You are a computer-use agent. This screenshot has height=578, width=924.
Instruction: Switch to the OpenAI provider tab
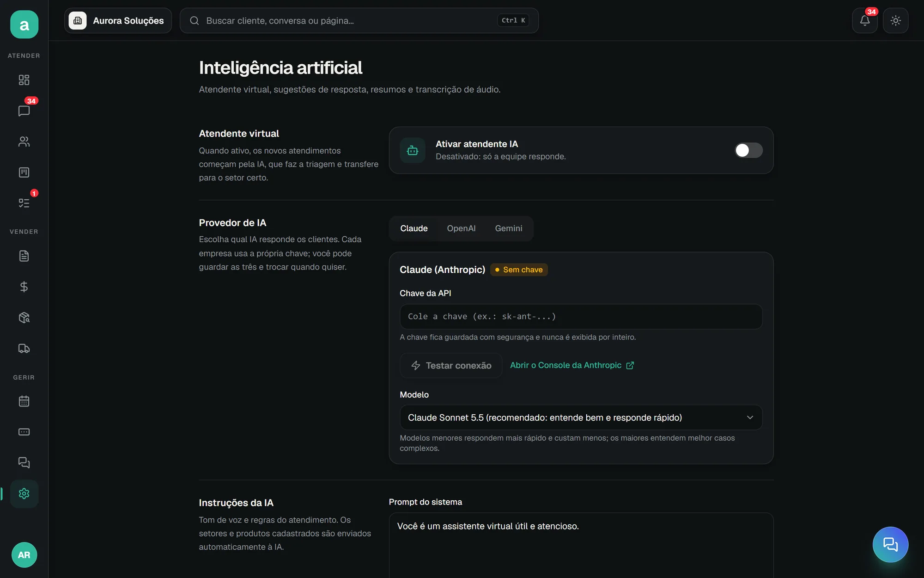[461, 228]
